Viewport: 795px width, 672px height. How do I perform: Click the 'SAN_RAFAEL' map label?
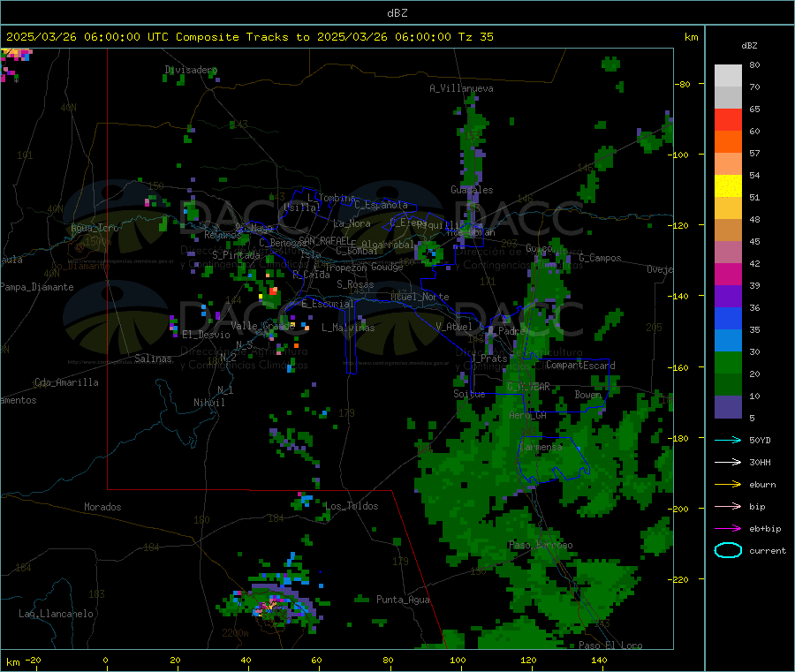click(x=324, y=240)
